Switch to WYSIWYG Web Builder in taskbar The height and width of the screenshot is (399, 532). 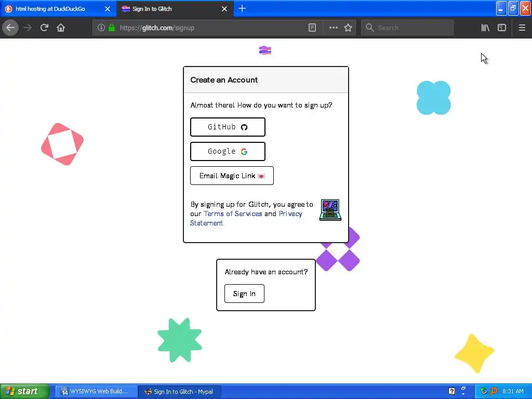tap(96, 391)
